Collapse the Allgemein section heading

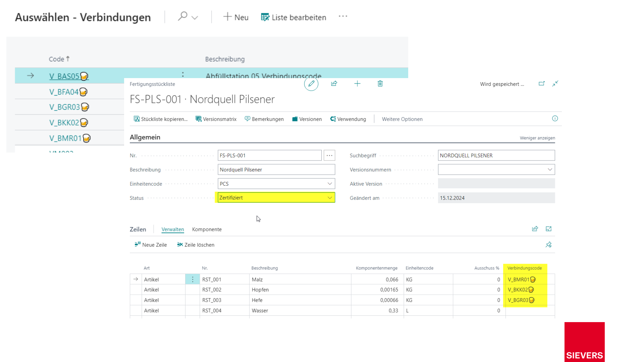[145, 137]
